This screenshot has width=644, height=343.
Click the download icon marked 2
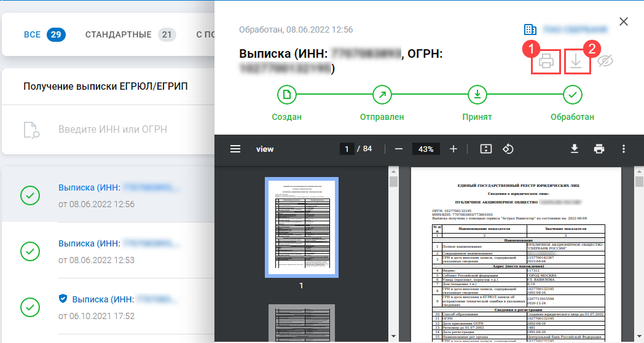point(575,61)
